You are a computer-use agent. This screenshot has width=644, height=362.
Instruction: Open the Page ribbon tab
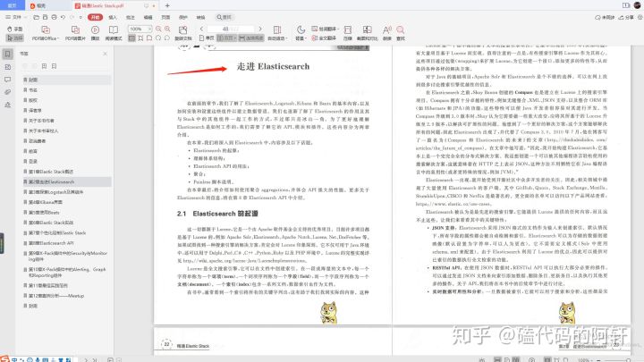click(165, 17)
